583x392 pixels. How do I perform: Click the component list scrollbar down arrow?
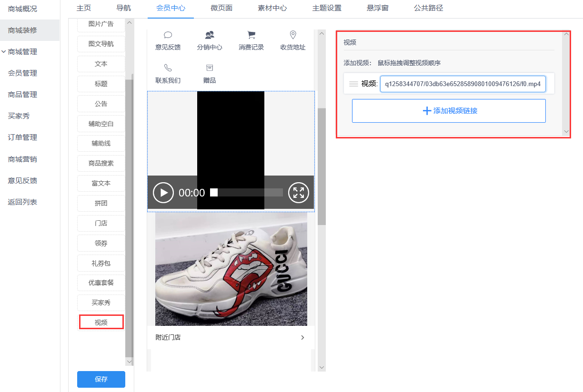pos(129,362)
